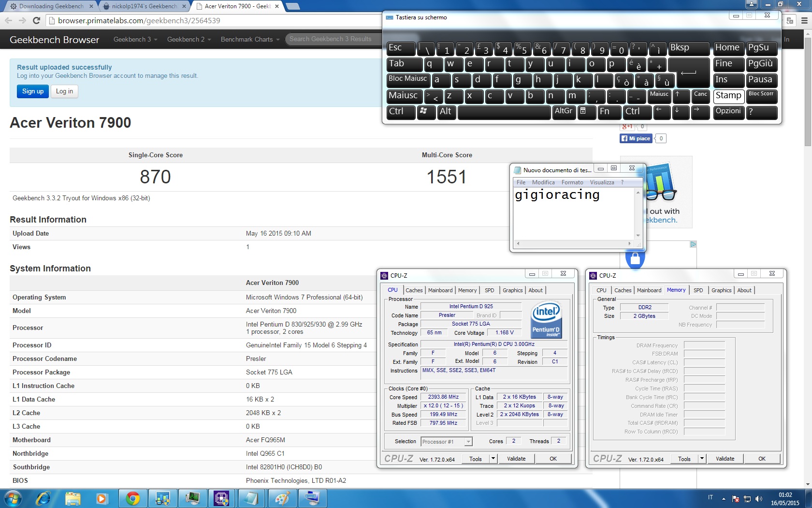Click the Search Geekbench 3 Results field
This screenshot has width=812, height=508.
333,39
